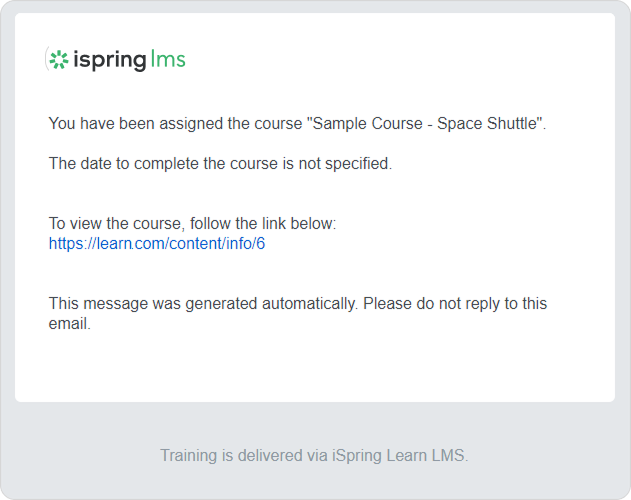Screen dimensions: 631x500
Task: Click the opening parenthesis left of the logo
Action: tap(46, 60)
